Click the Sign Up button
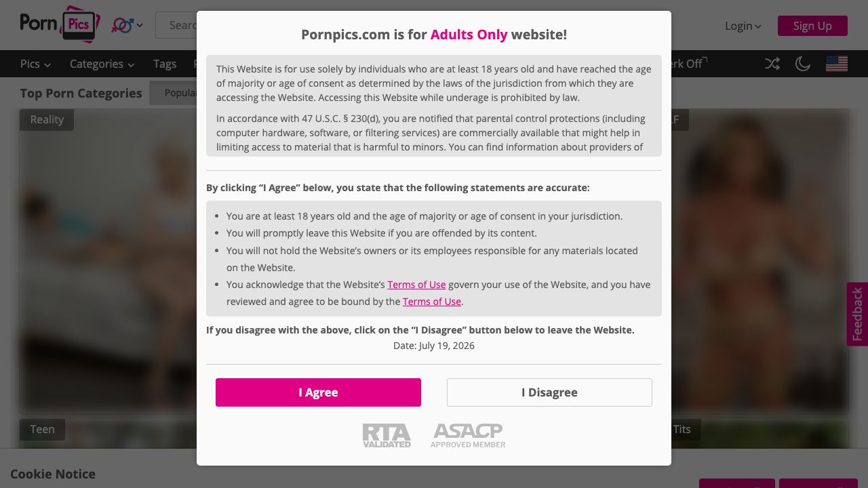The width and height of the screenshot is (868, 488). tap(812, 26)
